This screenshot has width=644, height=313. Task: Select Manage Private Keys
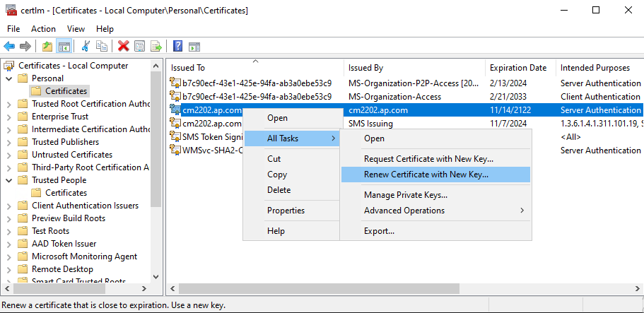[x=435, y=195]
